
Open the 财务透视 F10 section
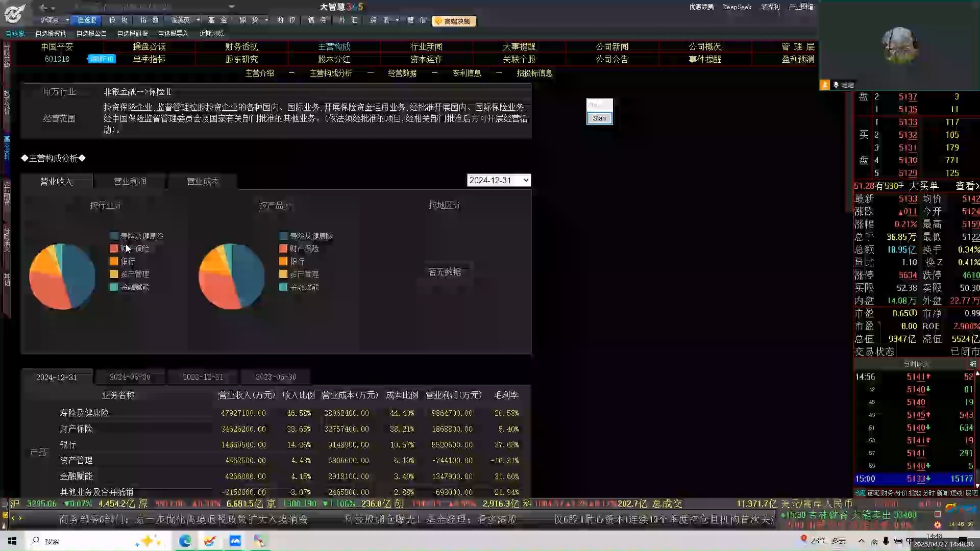[x=241, y=46]
